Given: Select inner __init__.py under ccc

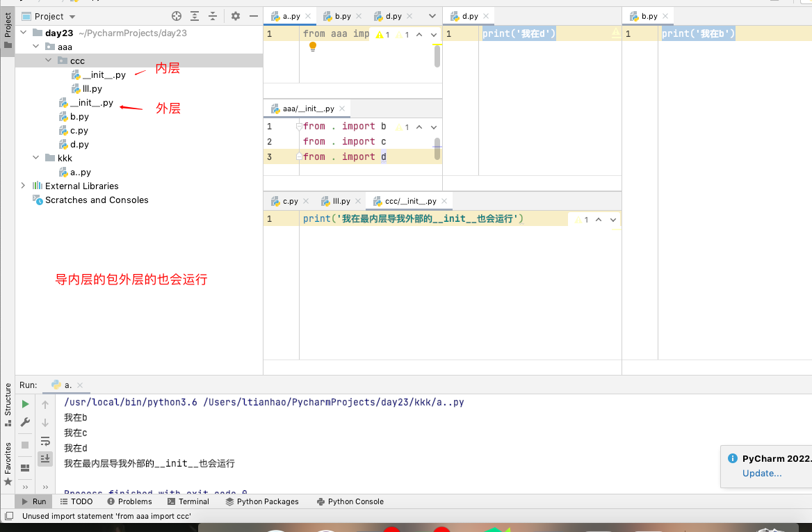Looking at the screenshot, I should [x=99, y=74].
